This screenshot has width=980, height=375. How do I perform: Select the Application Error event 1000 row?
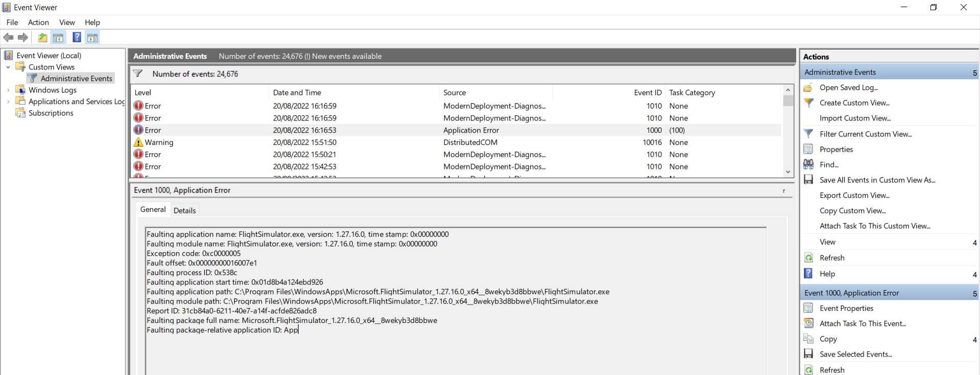[x=456, y=131]
